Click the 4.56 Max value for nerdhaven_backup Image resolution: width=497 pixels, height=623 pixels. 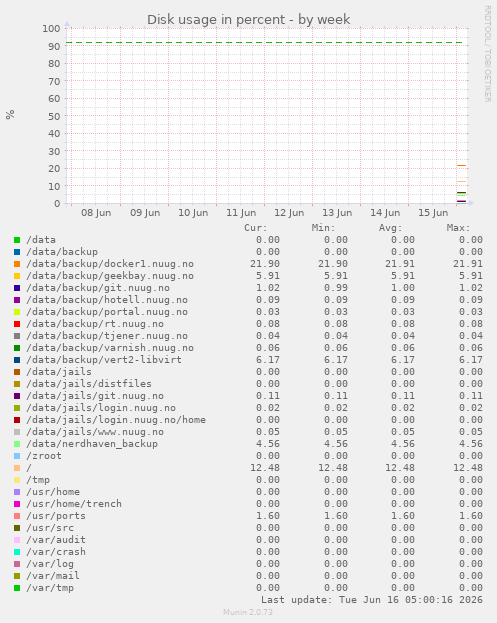click(471, 444)
